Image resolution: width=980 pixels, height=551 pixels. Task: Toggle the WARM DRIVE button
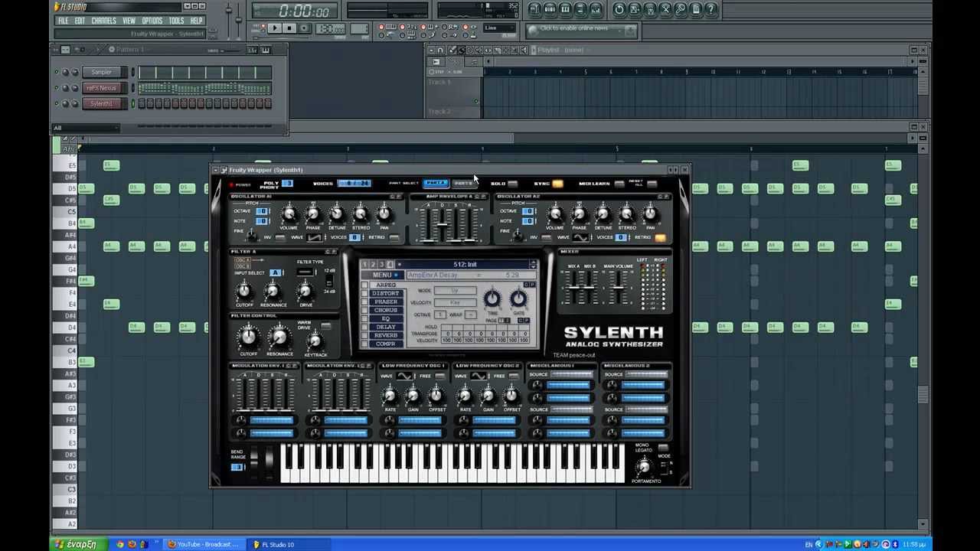[325, 327]
